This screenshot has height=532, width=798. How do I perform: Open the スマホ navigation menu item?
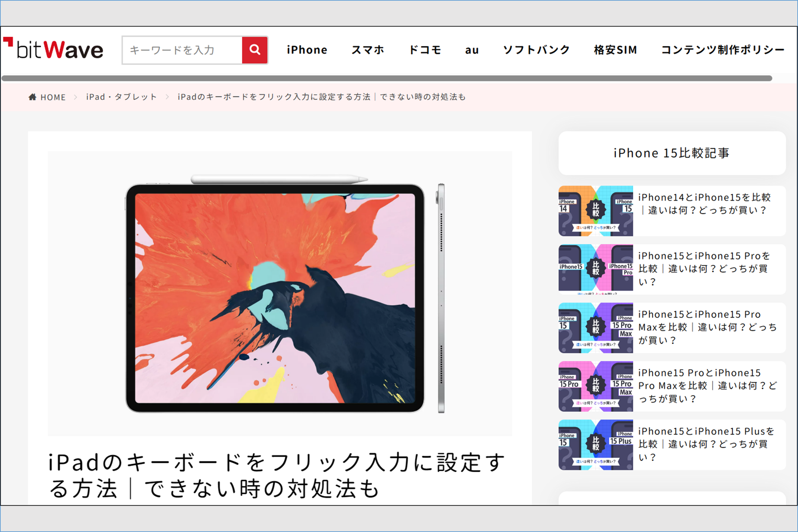coord(368,50)
